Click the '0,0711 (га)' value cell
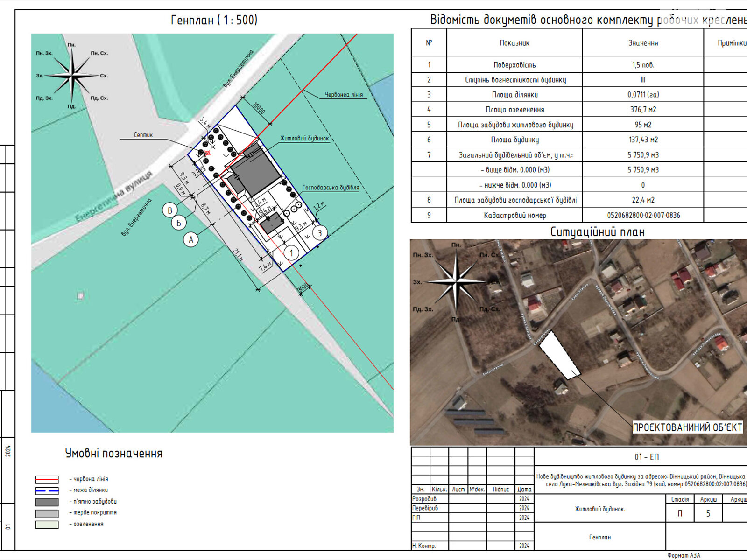747x560 pixels. pyautogui.click(x=643, y=95)
